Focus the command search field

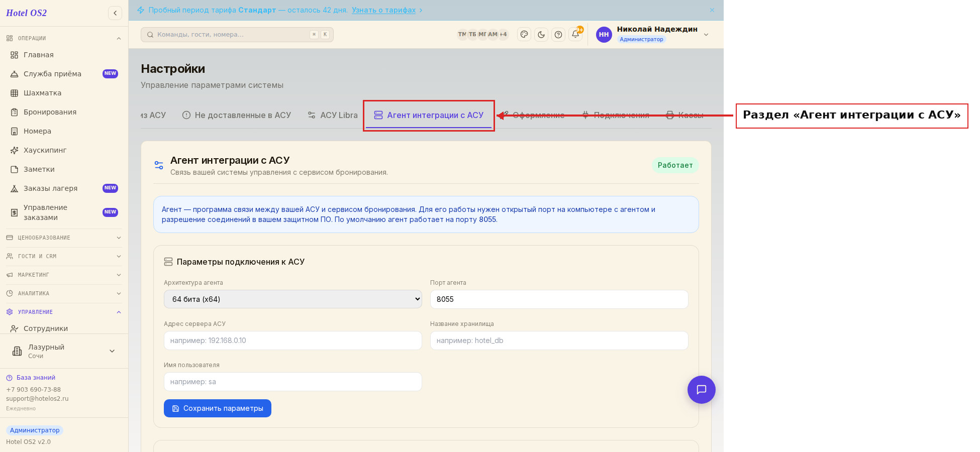pyautogui.click(x=237, y=35)
